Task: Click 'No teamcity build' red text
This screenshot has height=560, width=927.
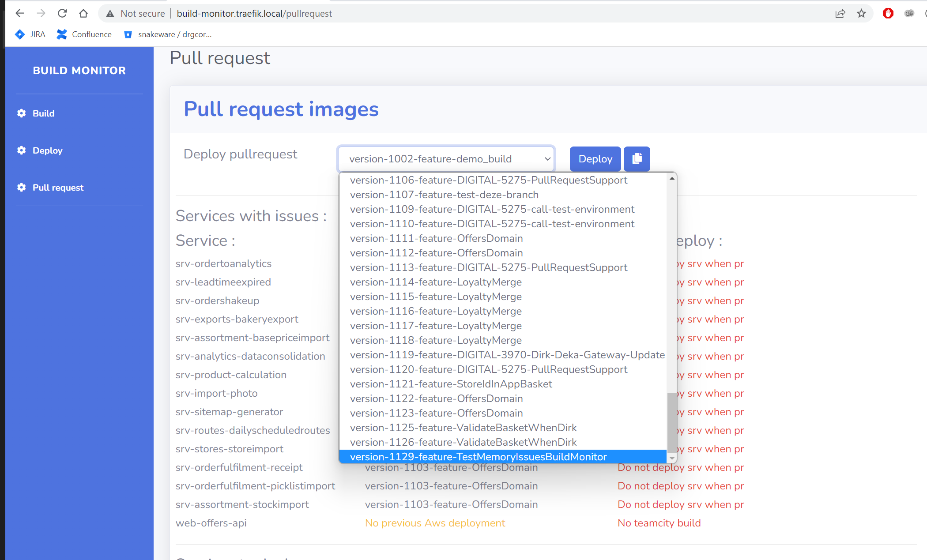Action: click(x=659, y=523)
